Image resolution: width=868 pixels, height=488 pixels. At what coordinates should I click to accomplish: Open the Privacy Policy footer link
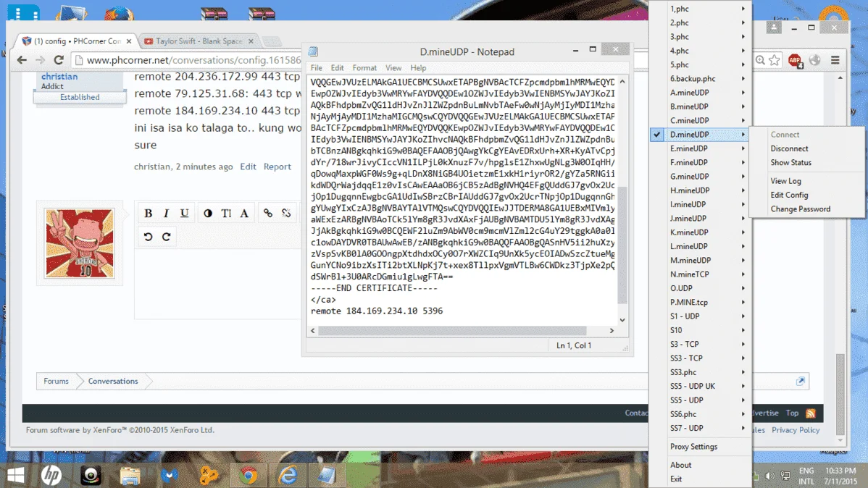pyautogui.click(x=796, y=430)
